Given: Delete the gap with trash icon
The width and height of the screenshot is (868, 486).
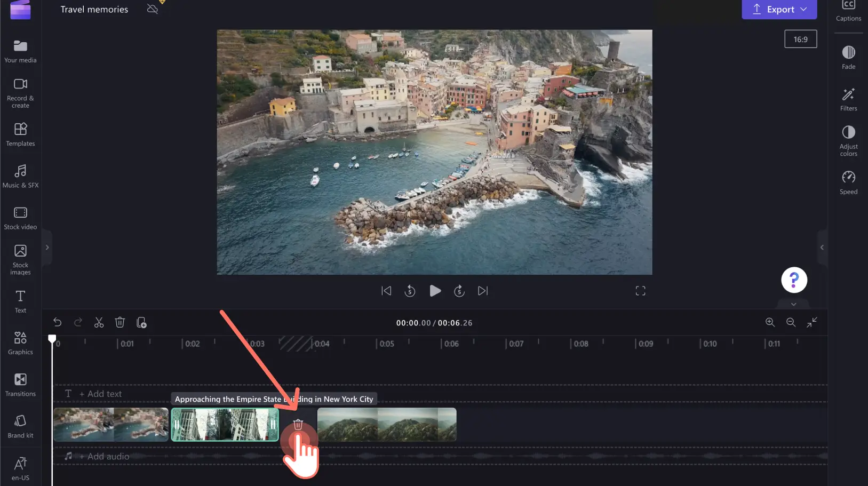Looking at the screenshot, I should [x=298, y=425].
